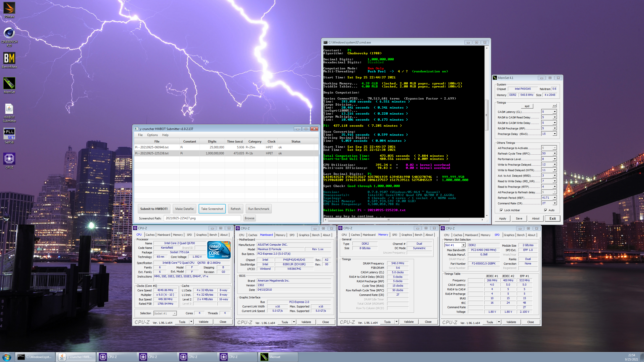Screen dimensions: 644x362
Task: Click the MemSet 4.1 title bar icon
Action: (x=495, y=78)
